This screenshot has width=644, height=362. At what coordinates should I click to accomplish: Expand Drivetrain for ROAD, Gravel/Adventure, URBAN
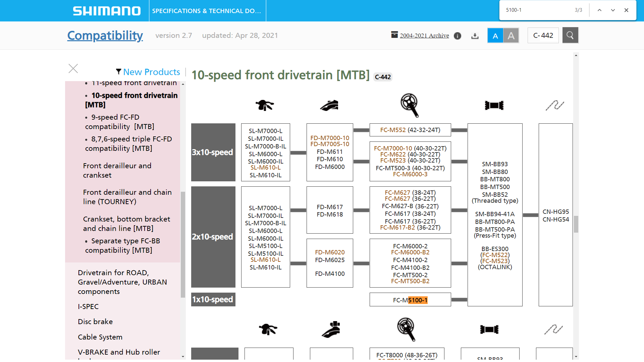pos(122,282)
